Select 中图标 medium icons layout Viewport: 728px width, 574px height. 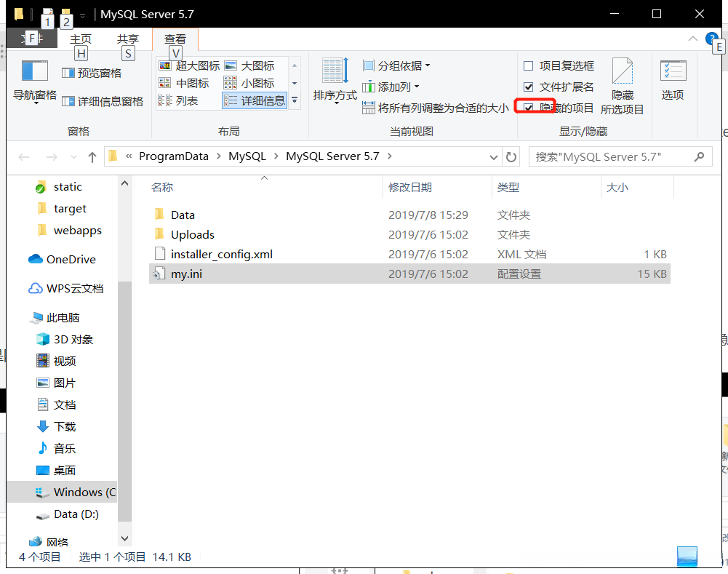coord(184,83)
